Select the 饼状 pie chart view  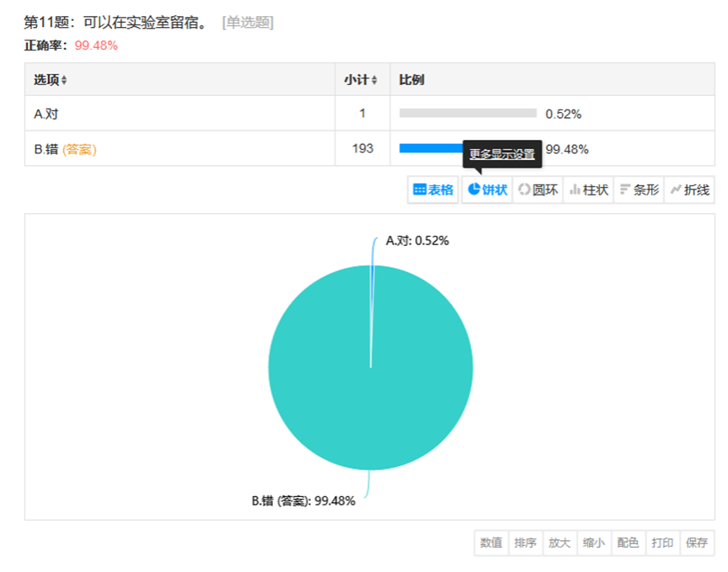[x=487, y=190]
